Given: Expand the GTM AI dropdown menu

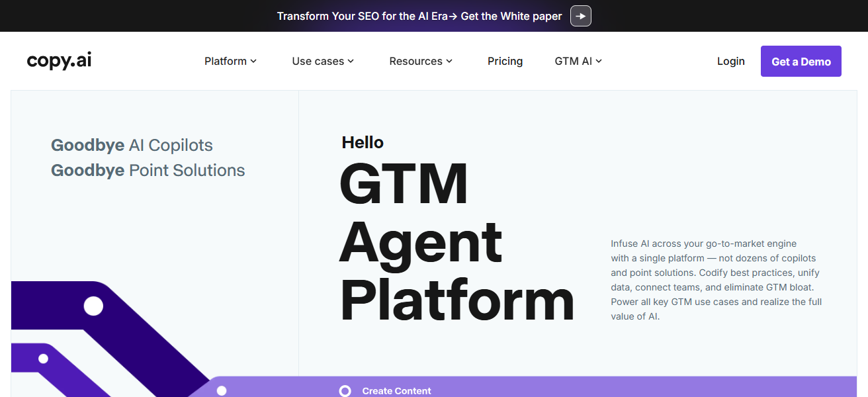Looking at the screenshot, I should click(x=578, y=61).
